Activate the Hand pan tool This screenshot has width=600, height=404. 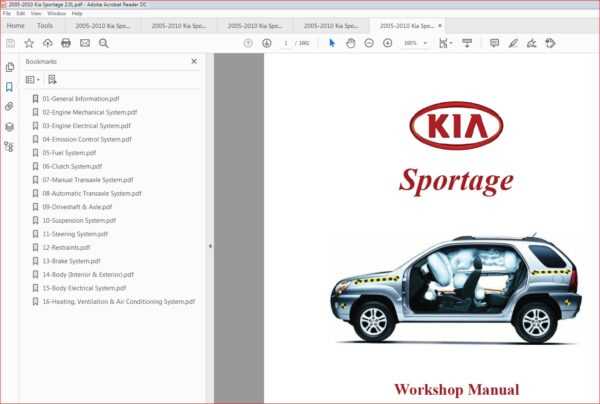click(x=350, y=43)
